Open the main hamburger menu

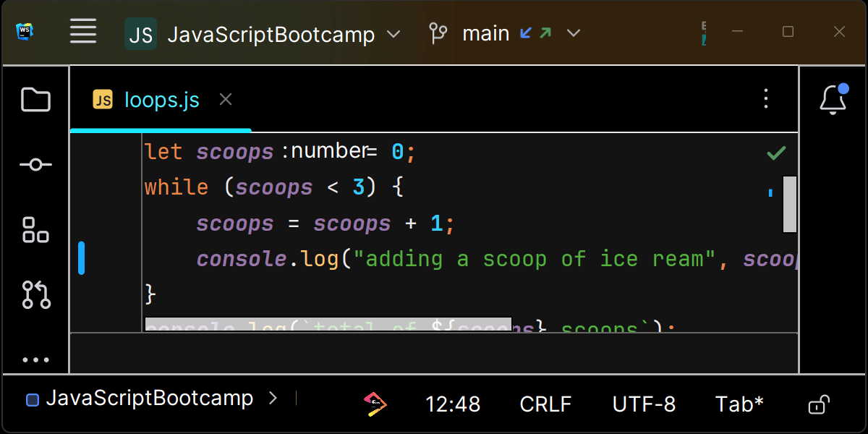pos(83,31)
